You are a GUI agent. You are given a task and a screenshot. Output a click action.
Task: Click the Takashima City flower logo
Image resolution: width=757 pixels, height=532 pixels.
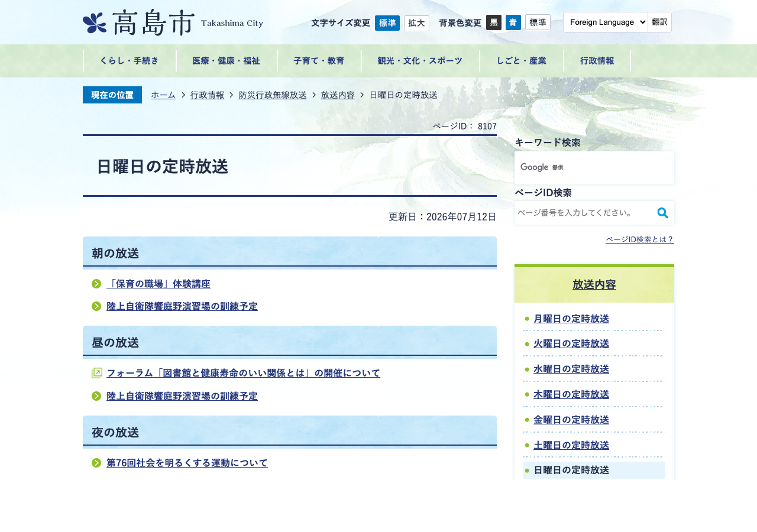[95, 23]
